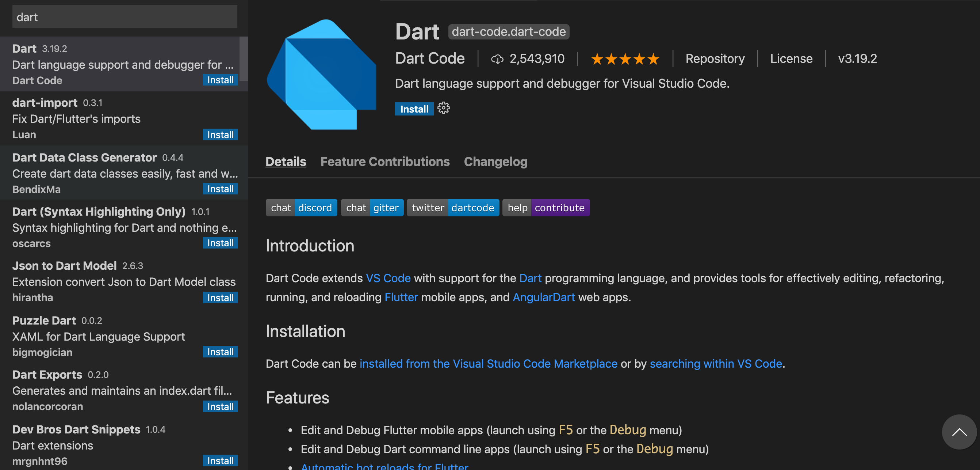Install Dart Data Class Generator
The image size is (980, 470).
220,189
